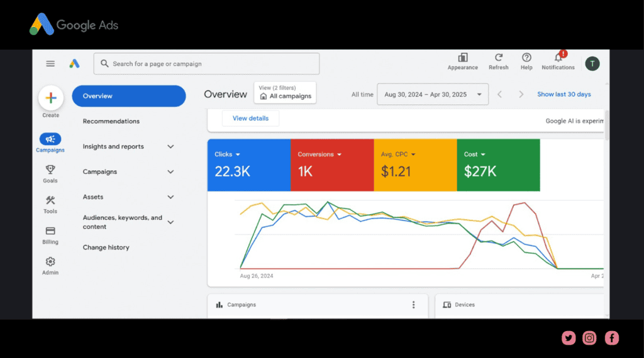Open the Goals trophy icon
The height and width of the screenshot is (358, 644).
click(x=50, y=170)
